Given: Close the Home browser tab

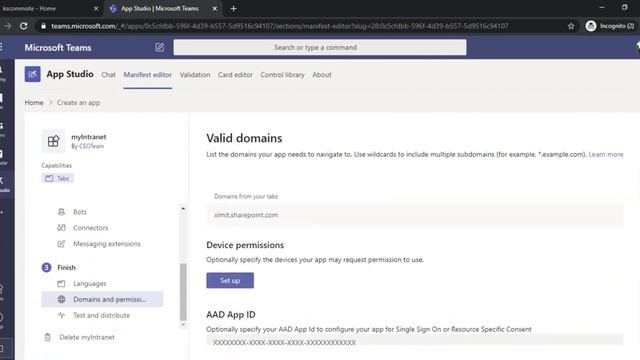Looking at the screenshot, I should click(x=96, y=9).
